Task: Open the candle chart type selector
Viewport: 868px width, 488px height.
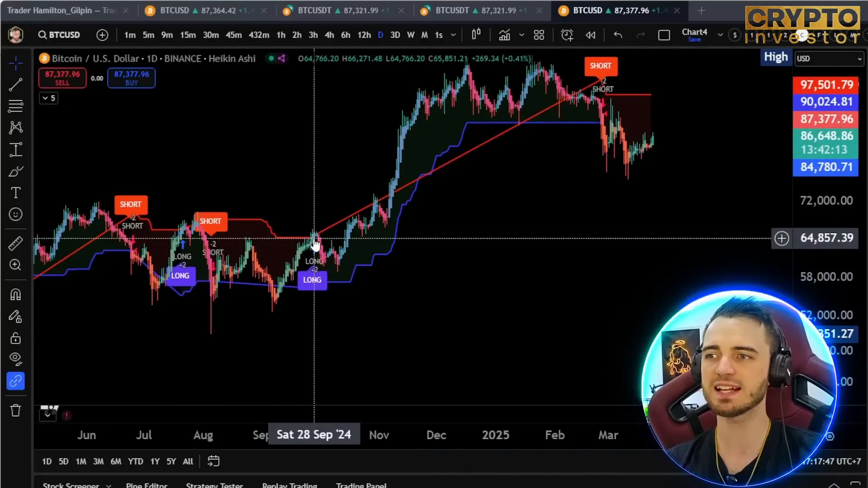Action: pyautogui.click(x=476, y=35)
